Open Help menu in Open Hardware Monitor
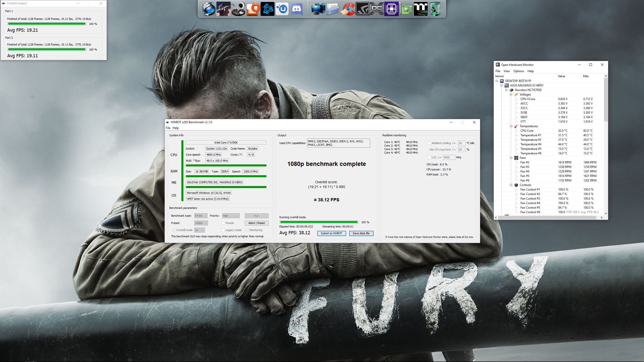Image resolution: width=644 pixels, height=362 pixels. [x=531, y=71]
